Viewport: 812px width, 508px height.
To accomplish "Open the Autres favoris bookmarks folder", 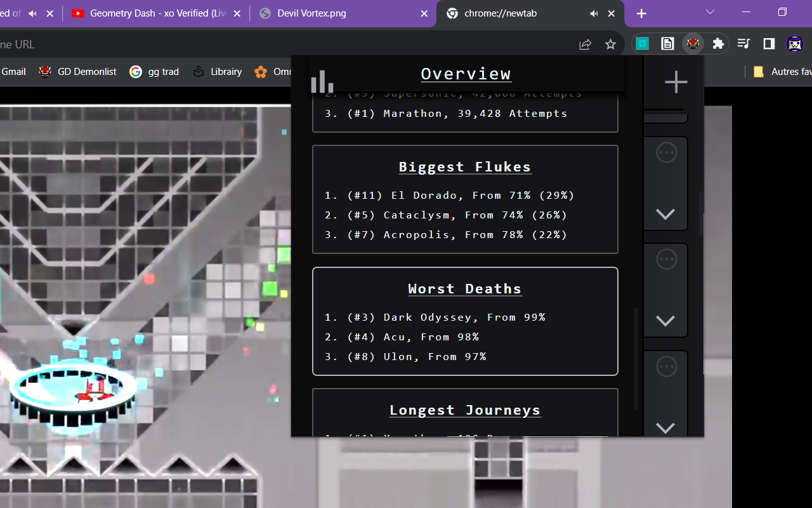I will tap(782, 72).
